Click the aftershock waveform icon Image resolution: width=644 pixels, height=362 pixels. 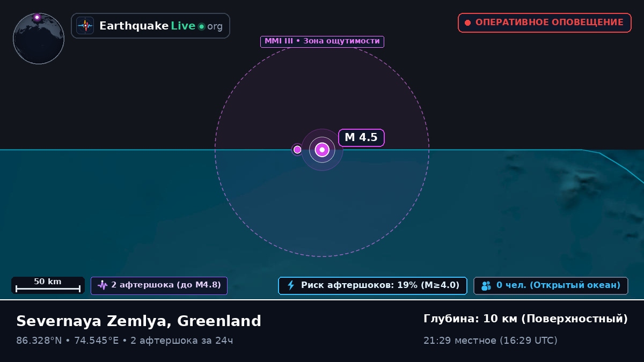pos(103,285)
